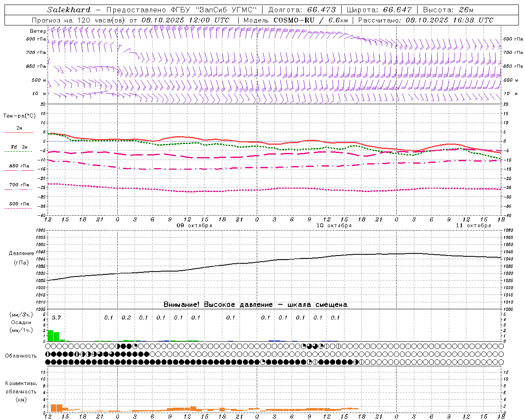Click the "Давление" pressure panel label

(x=21, y=253)
